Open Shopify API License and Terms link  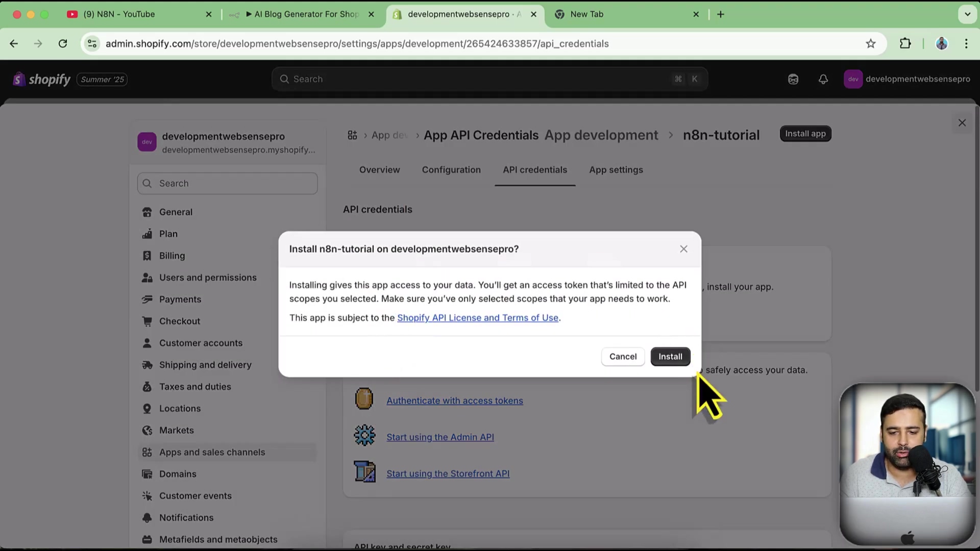click(x=477, y=318)
